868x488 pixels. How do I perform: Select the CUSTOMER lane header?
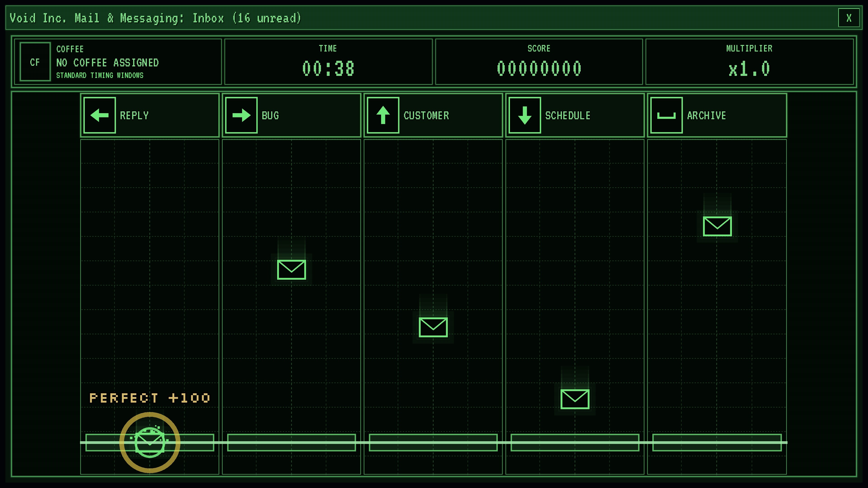(x=433, y=115)
